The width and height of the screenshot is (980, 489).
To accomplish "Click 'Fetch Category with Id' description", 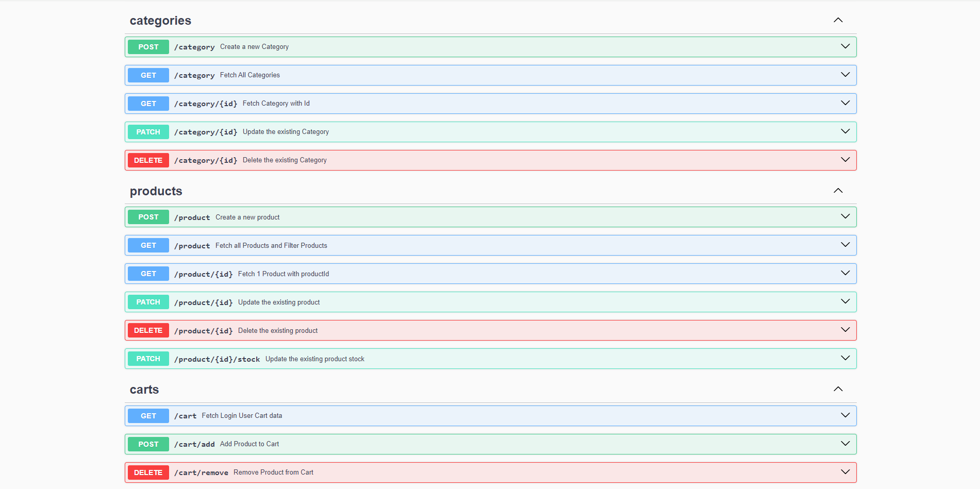I will [x=276, y=103].
